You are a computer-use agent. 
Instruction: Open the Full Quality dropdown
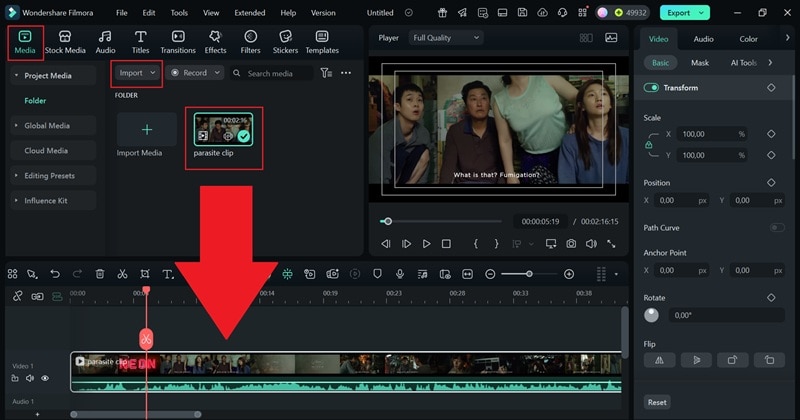446,38
